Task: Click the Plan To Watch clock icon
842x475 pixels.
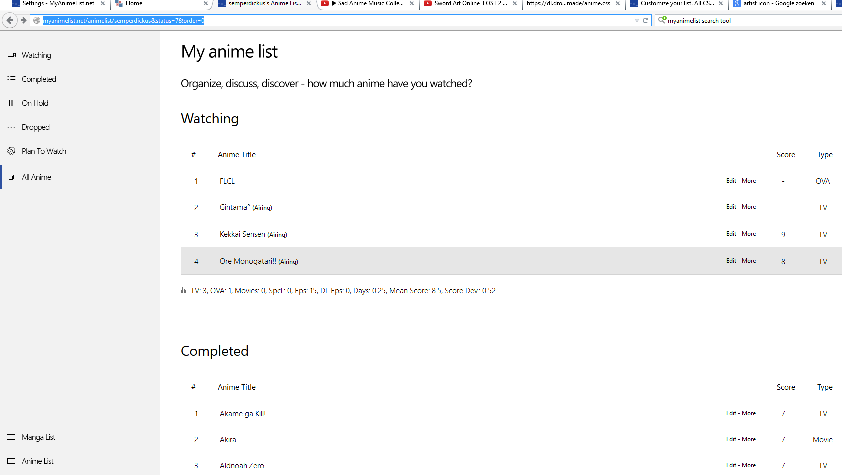Action: pos(11,151)
